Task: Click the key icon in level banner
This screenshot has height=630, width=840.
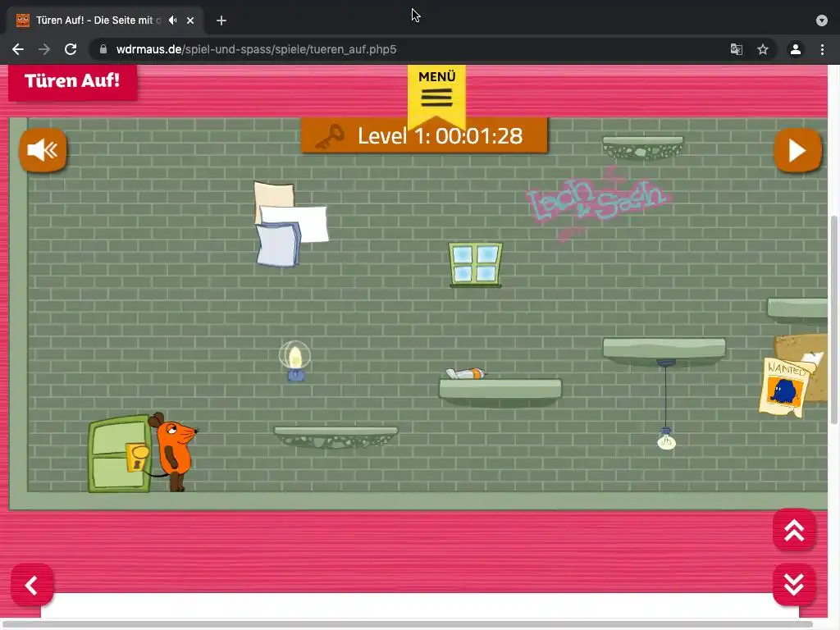Action: tap(330, 137)
